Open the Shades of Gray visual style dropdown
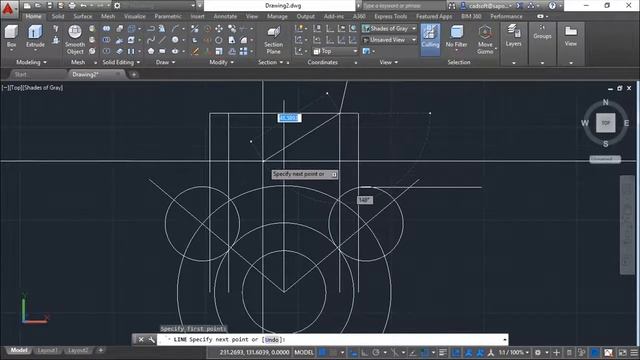 (x=389, y=29)
